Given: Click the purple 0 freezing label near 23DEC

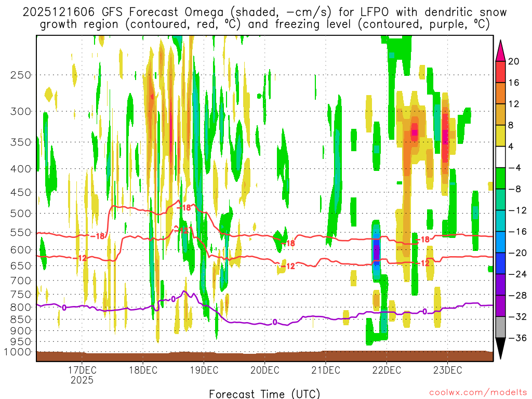Looking at the screenshot, I should point(424,312).
